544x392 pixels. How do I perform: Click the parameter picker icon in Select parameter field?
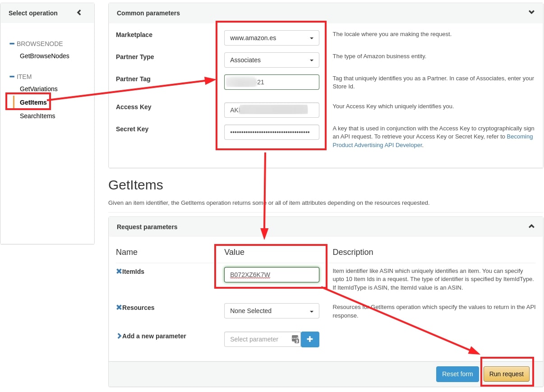pos(295,339)
